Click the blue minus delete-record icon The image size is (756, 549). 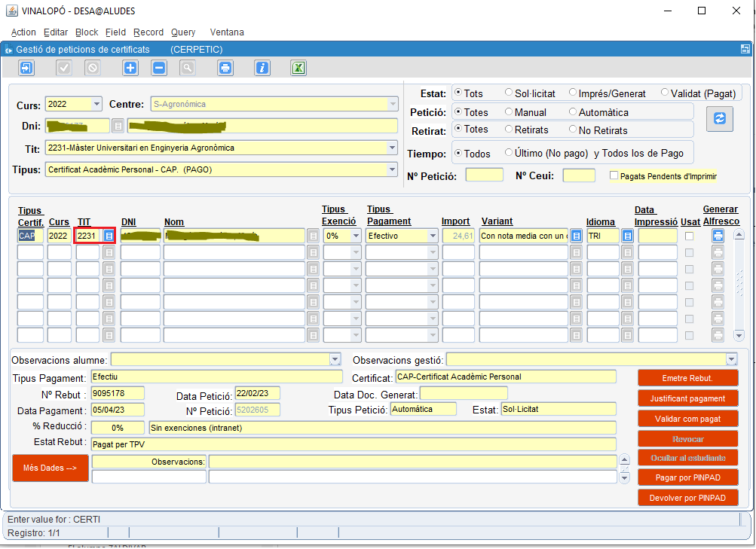(159, 68)
